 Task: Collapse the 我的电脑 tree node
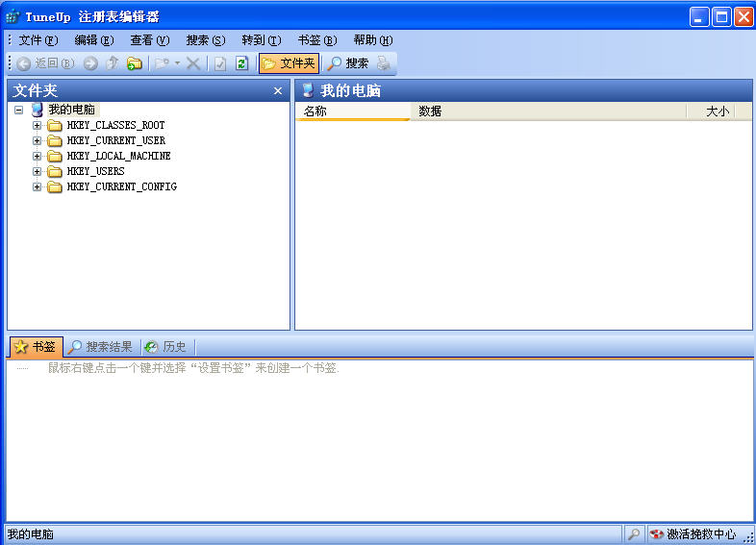click(19, 110)
